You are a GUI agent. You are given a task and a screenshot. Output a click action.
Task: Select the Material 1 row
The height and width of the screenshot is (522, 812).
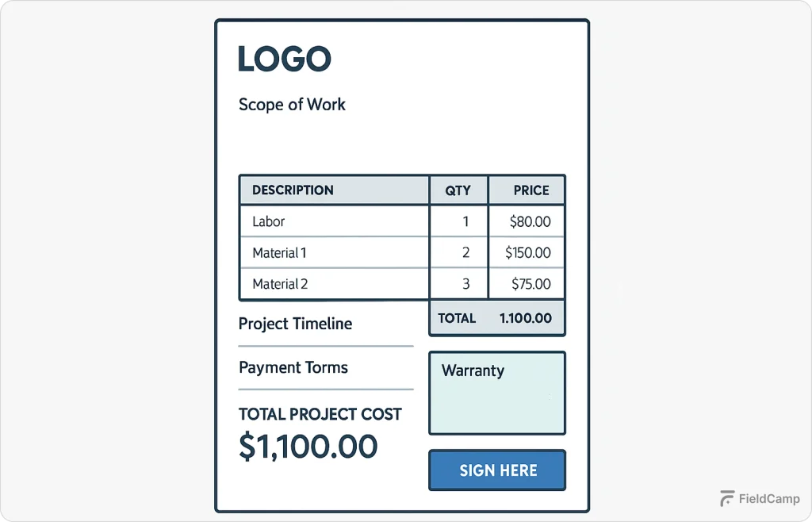click(402, 253)
